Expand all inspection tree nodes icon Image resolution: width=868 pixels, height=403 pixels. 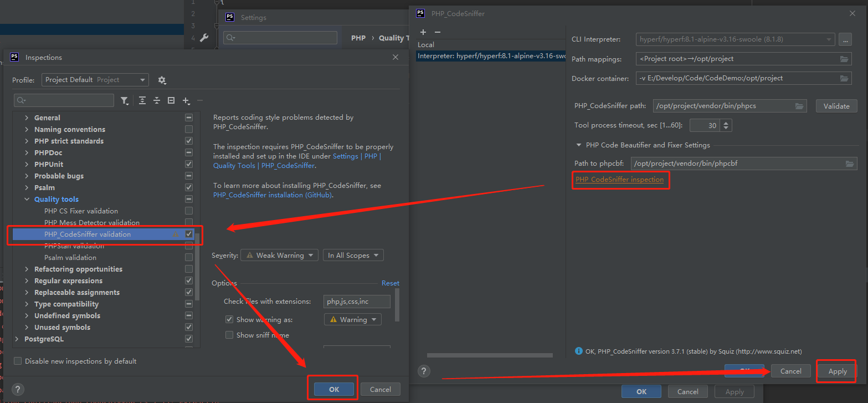point(142,100)
